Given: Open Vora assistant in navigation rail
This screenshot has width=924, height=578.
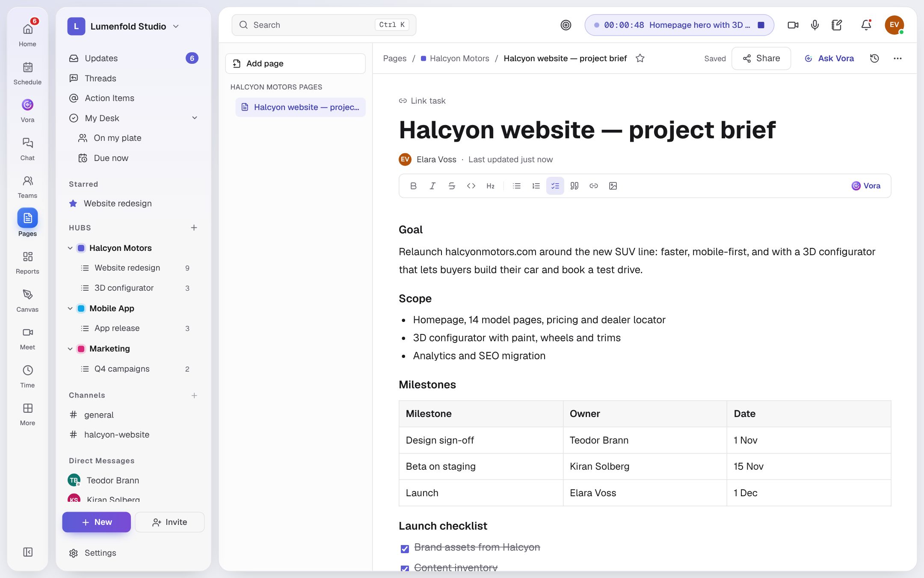Looking at the screenshot, I should coord(27,111).
